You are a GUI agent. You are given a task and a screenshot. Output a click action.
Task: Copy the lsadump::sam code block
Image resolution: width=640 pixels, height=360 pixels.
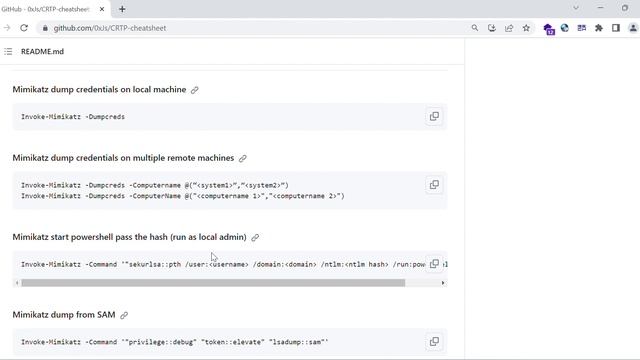pos(434,341)
